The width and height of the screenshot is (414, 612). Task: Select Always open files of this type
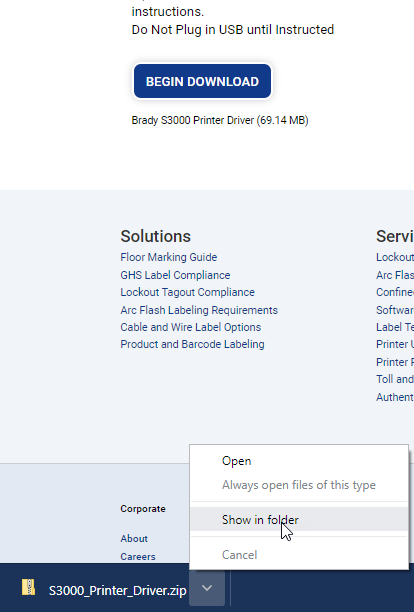299,485
